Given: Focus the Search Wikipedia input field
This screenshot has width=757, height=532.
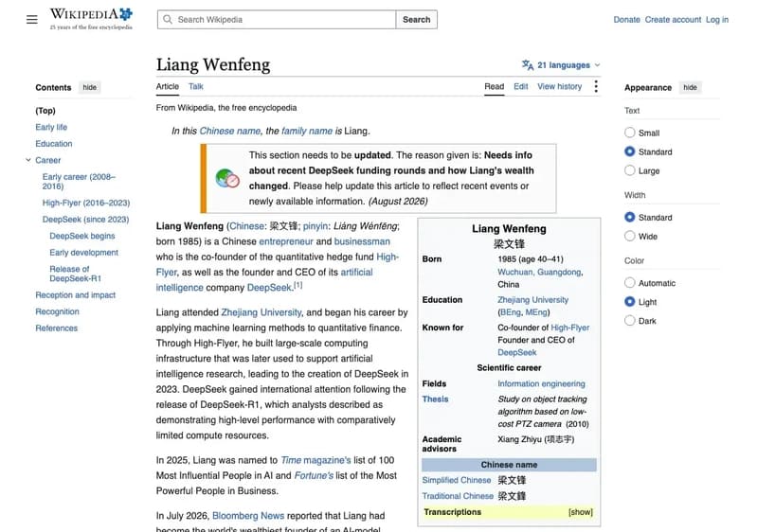Looking at the screenshot, I should 277,19.
